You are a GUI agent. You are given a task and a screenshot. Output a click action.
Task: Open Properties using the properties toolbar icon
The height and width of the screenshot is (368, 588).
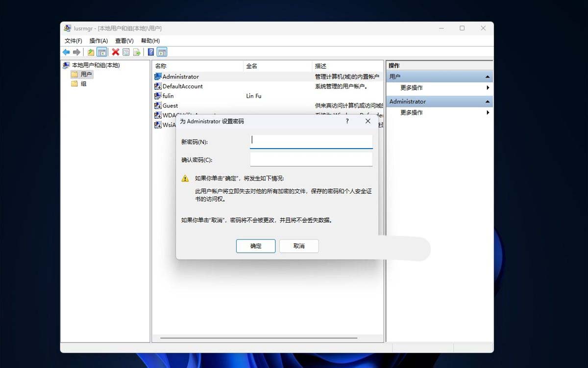tap(125, 52)
